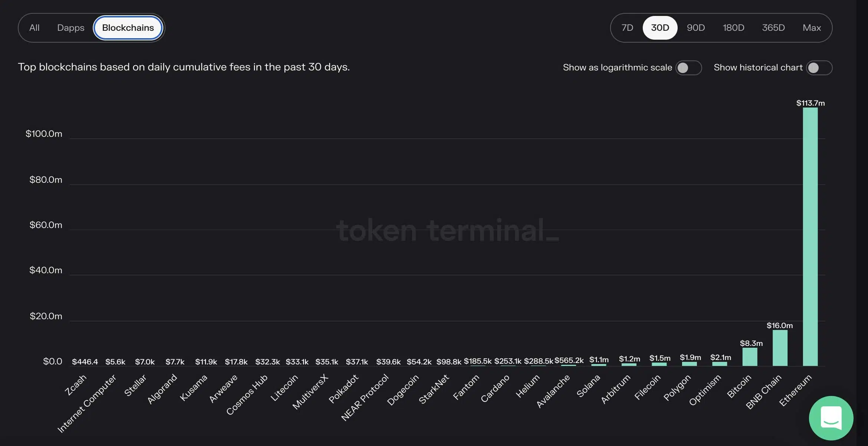The image size is (868, 446).
Task: Switch to the All tab
Action: tap(35, 27)
